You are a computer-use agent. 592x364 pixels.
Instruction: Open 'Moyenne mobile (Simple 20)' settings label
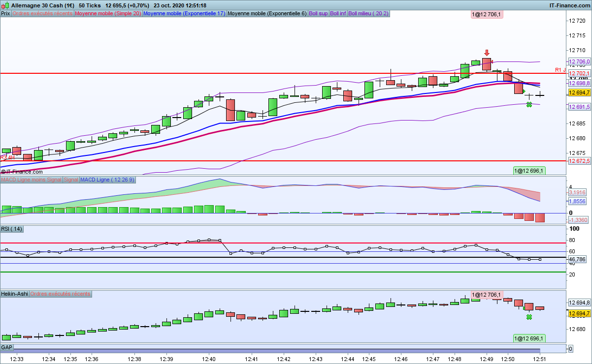[x=108, y=14]
